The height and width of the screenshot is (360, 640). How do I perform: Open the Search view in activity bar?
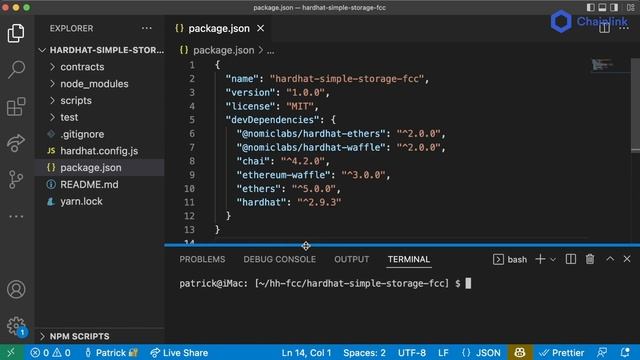point(16,69)
